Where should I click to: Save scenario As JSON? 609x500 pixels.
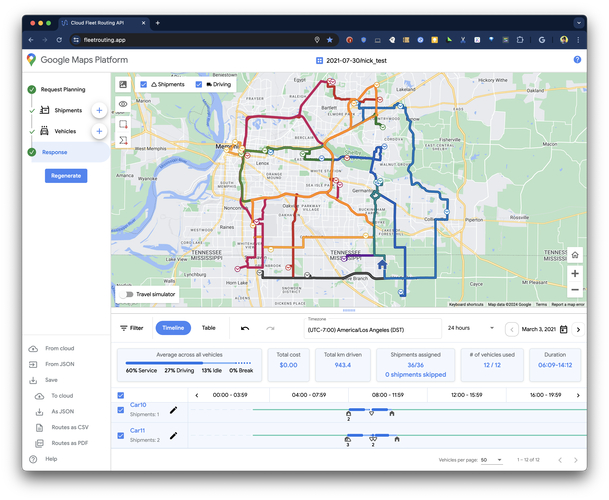63,411
